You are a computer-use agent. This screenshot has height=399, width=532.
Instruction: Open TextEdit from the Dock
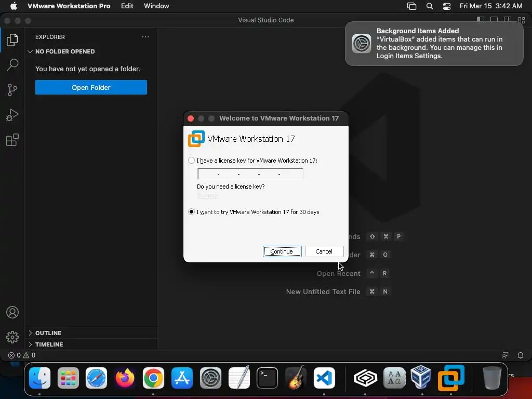click(x=239, y=378)
